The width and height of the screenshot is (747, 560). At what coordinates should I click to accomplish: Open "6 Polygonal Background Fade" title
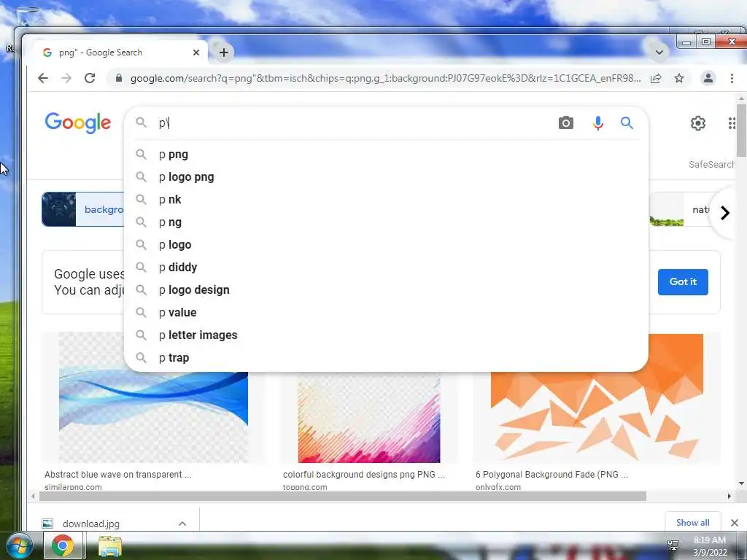[x=551, y=474]
